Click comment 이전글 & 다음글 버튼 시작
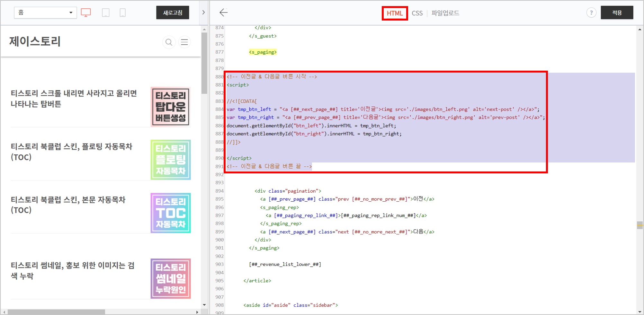Screen dimensions: 644x315 pyautogui.click(x=272, y=76)
